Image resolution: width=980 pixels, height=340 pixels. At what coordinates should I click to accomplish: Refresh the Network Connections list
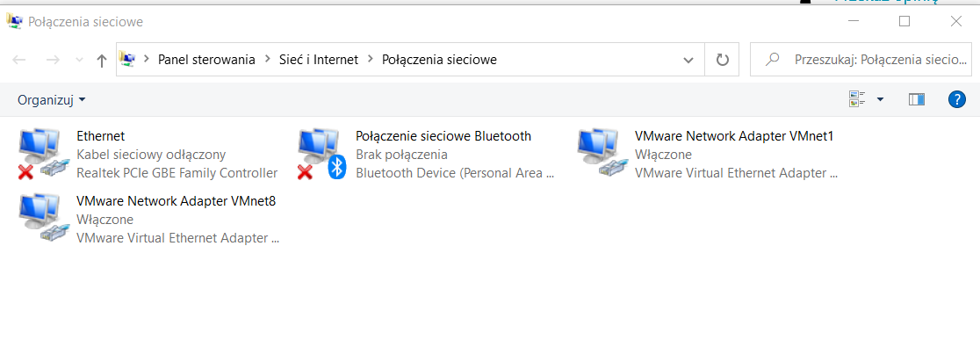point(723,60)
